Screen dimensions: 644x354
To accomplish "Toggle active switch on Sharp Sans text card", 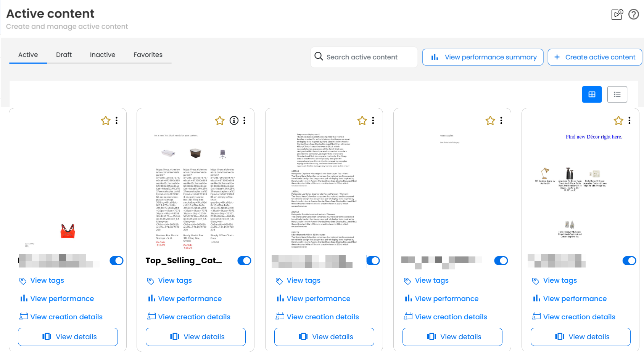I will coord(373,261).
